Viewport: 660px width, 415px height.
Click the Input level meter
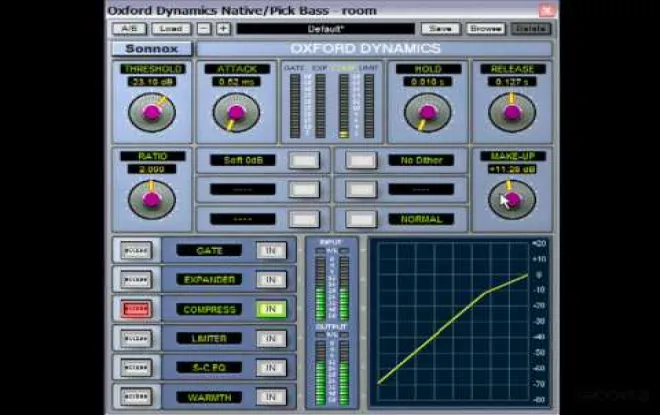point(332,284)
